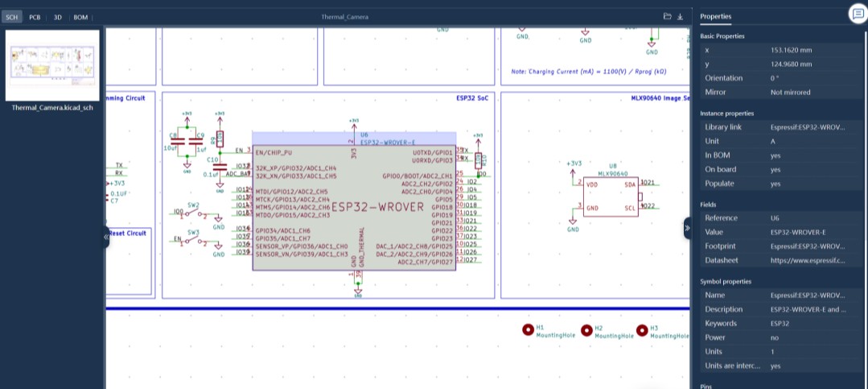Open the BOM tab
This screenshot has width=868, height=389.
(80, 16)
